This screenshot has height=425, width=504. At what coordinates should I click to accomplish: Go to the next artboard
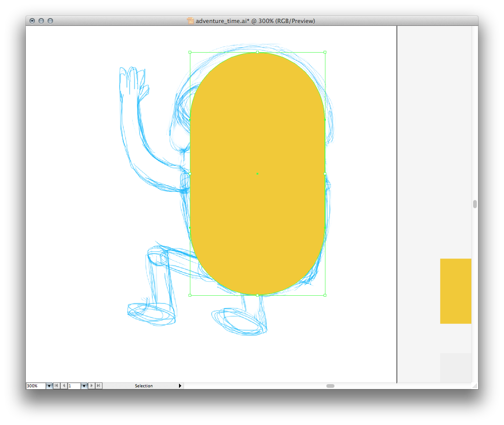click(x=92, y=386)
